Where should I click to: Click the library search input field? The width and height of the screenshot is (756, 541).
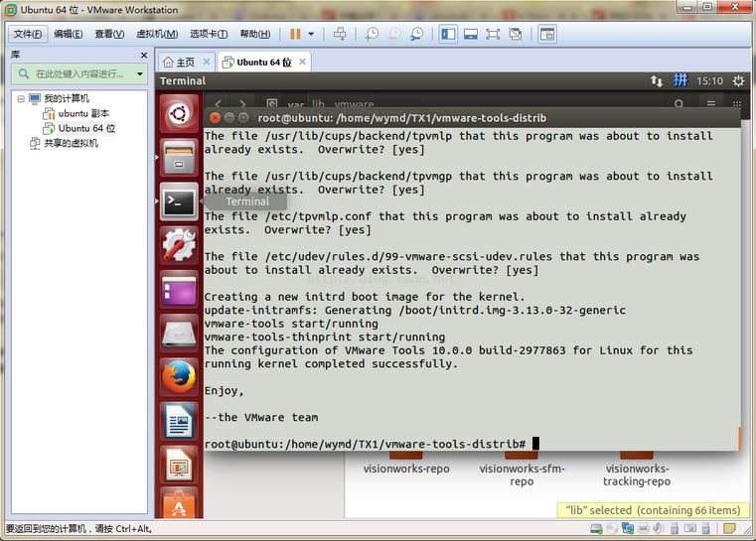point(81,73)
